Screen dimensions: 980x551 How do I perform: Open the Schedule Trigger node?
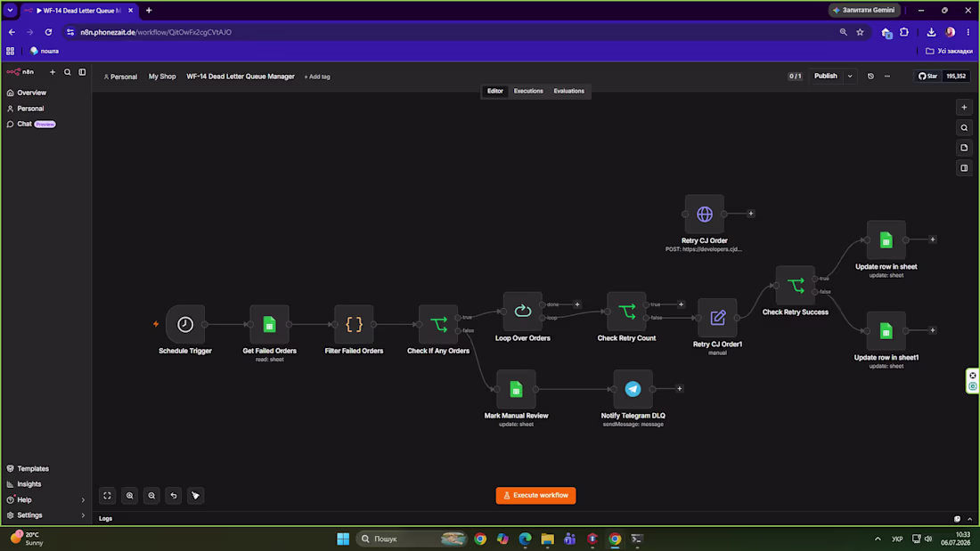click(x=185, y=324)
